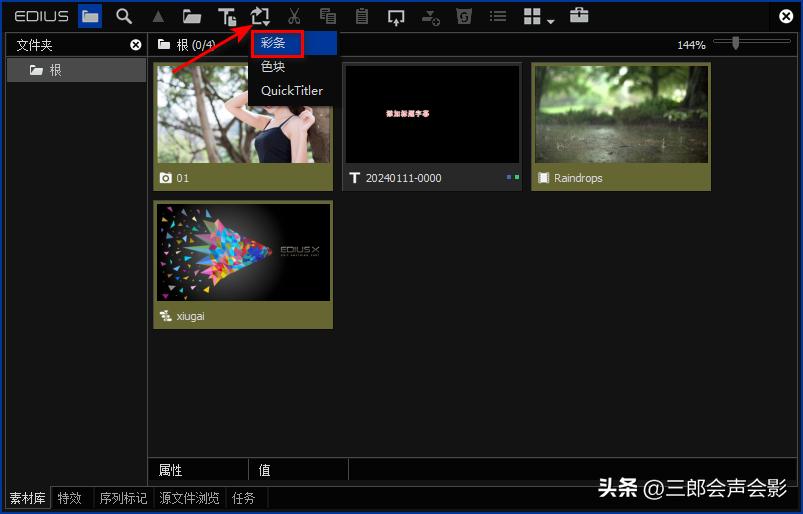Select 彩条 from the dropdown menu
The height and width of the screenshot is (514, 803).
(x=274, y=43)
